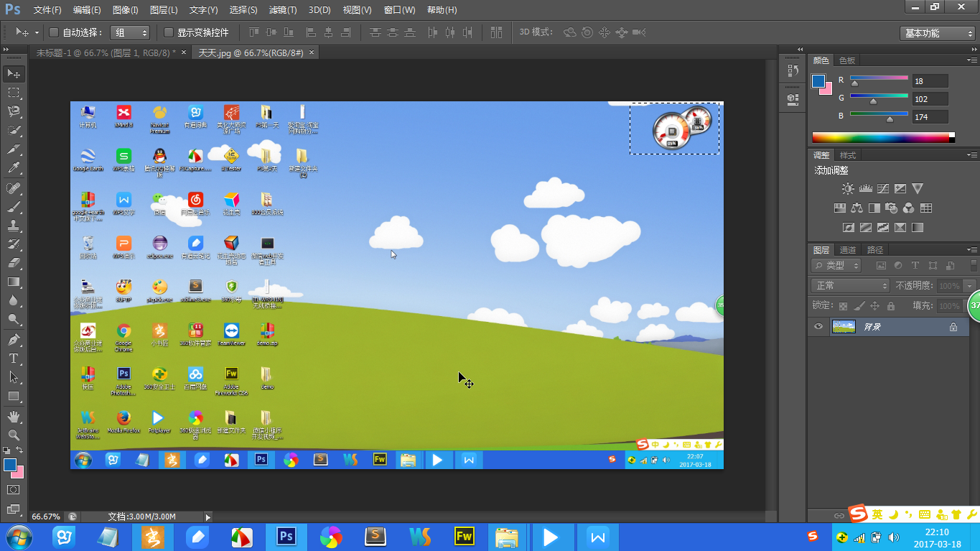
Task: Open the 颜色 panel flyout menu
Action: (x=971, y=60)
